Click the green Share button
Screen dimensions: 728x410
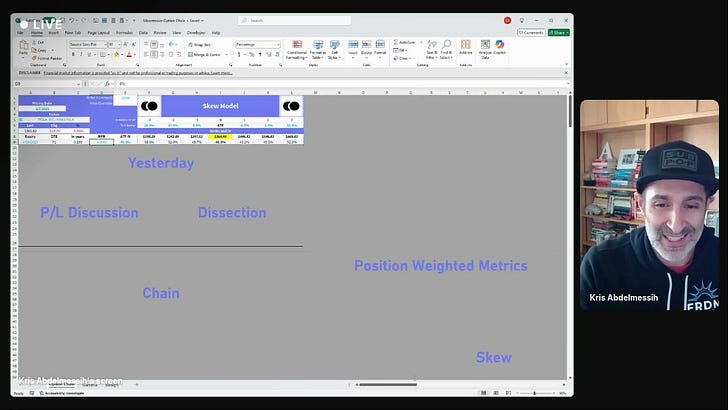click(x=559, y=33)
